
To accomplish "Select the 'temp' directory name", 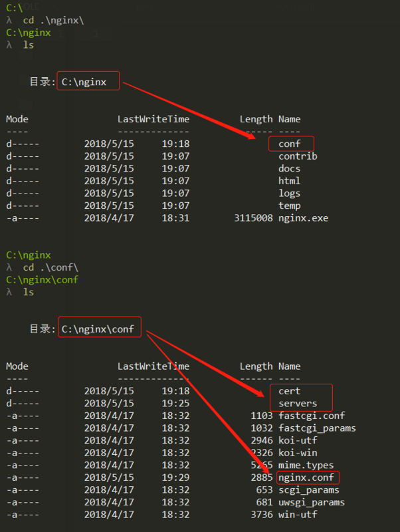I will (x=290, y=206).
